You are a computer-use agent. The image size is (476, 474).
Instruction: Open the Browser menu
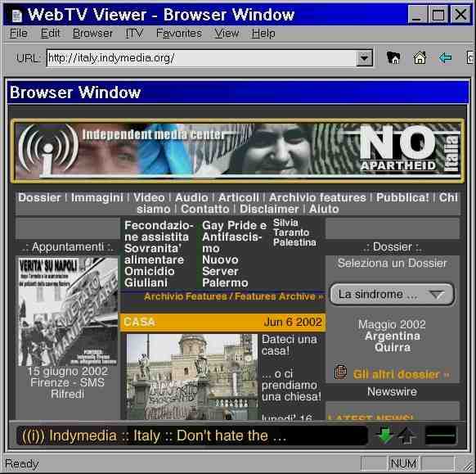[x=92, y=33]
